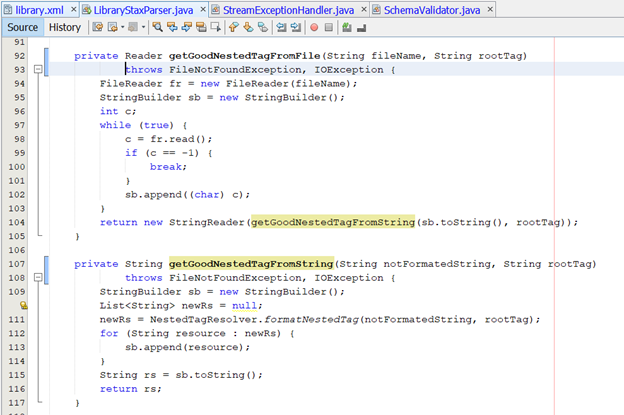Collapse the getGoodNestedTagFromString method fold

pyautogui.click(x=38, y=277)
